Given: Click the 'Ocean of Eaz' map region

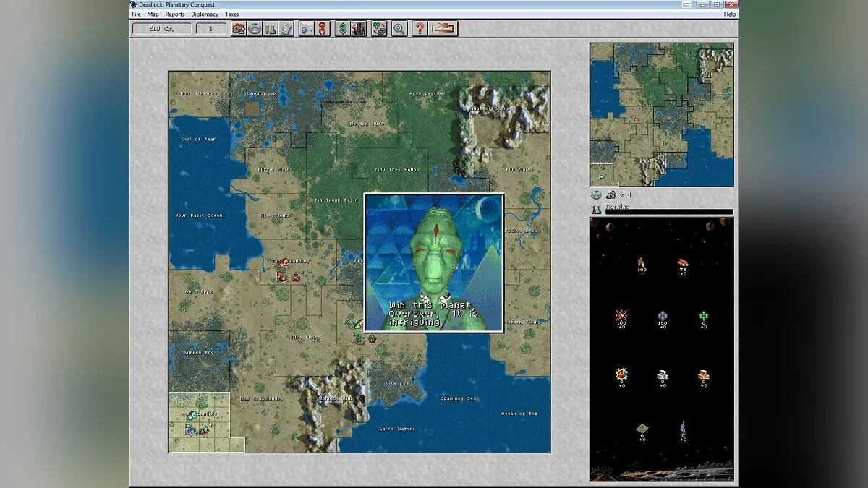Looking at the screenshot, I should click(x=519, y=414).
